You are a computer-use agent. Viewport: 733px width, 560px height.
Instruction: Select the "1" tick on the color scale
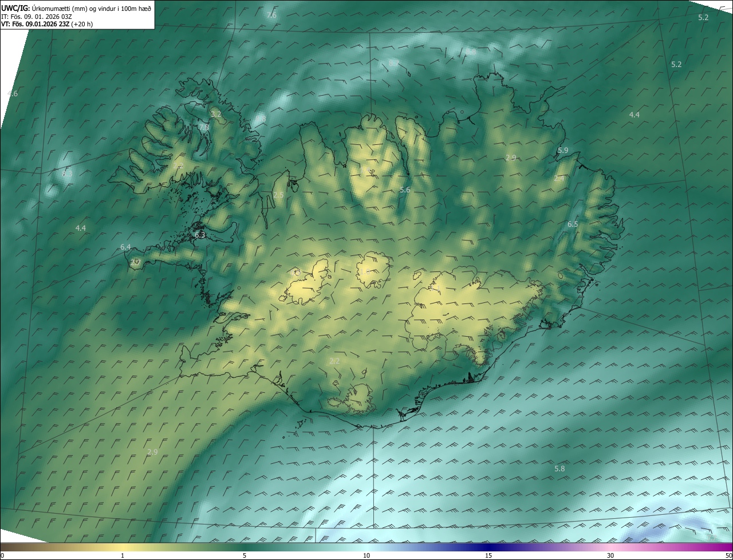click(x=123, y=555)
